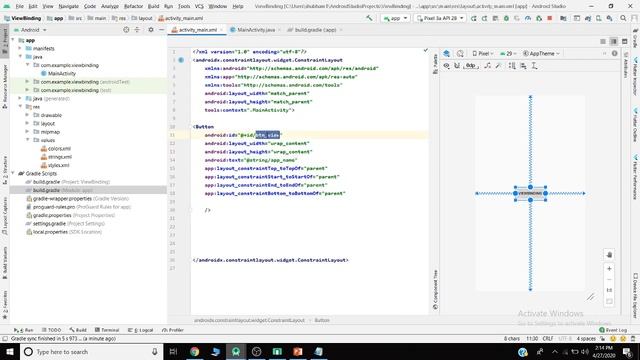
Task: Open the Terminal tool window
Action: pyautogui.click(x=107, y=330)
